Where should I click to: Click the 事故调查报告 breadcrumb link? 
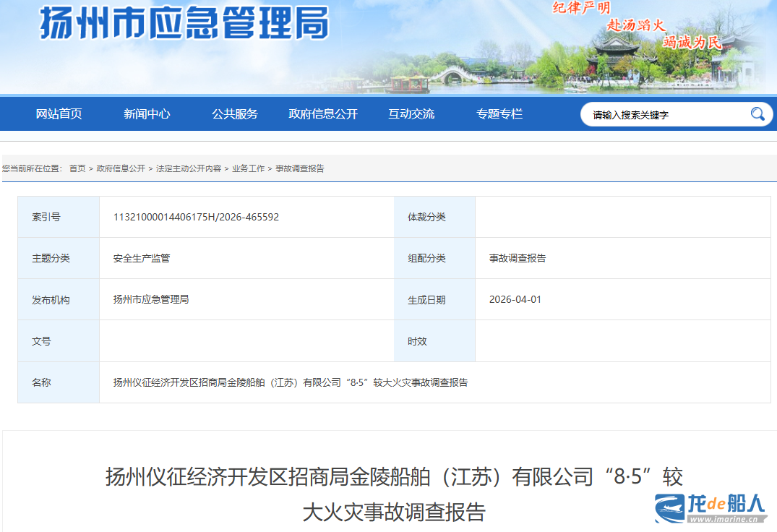coord(300,168)
